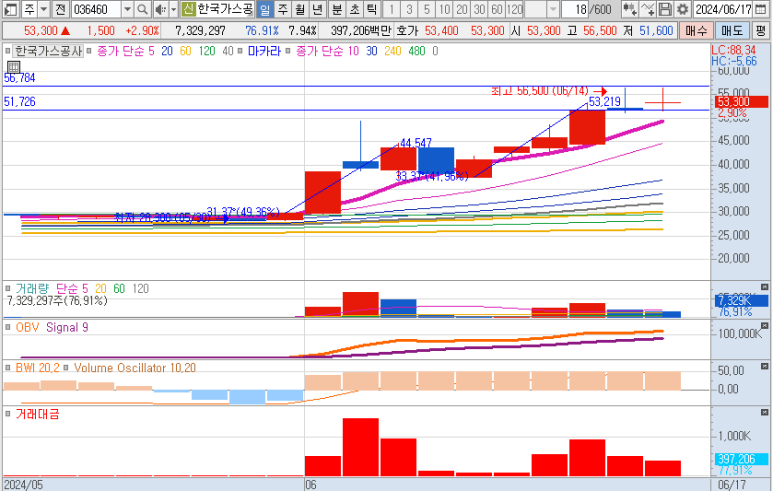Click the corner button of the BWI pane
Viewport: 773px width, 491px height.
(765, 366)
